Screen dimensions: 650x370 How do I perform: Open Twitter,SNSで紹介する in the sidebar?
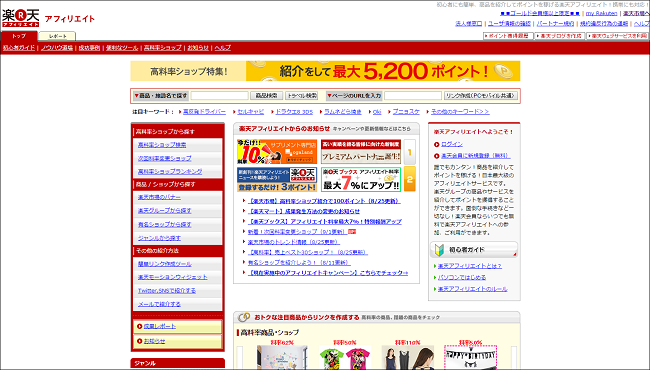[167, 291]
